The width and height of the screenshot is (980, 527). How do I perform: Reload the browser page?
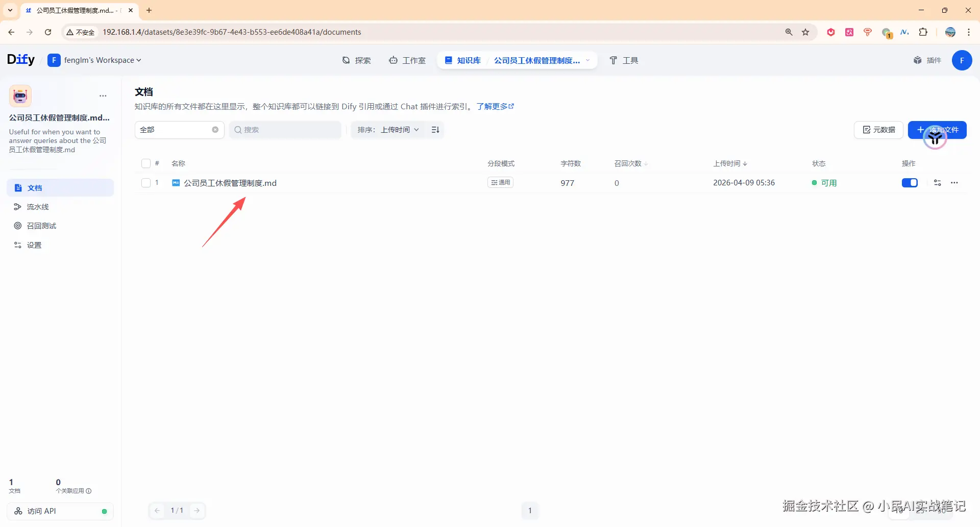(x=48, y=32)
